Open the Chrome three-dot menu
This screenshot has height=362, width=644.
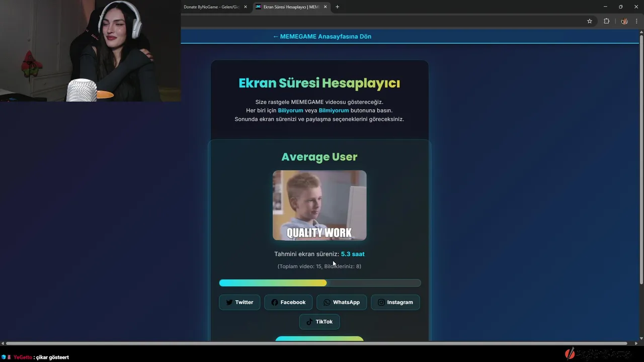click(636, 21)
